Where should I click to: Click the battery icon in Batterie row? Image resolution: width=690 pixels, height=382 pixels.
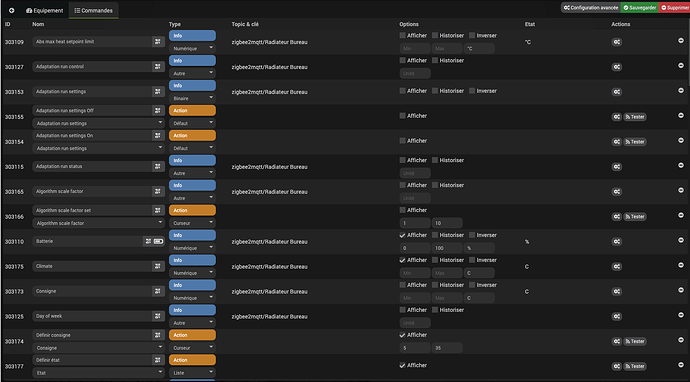[x=158, y=241]
